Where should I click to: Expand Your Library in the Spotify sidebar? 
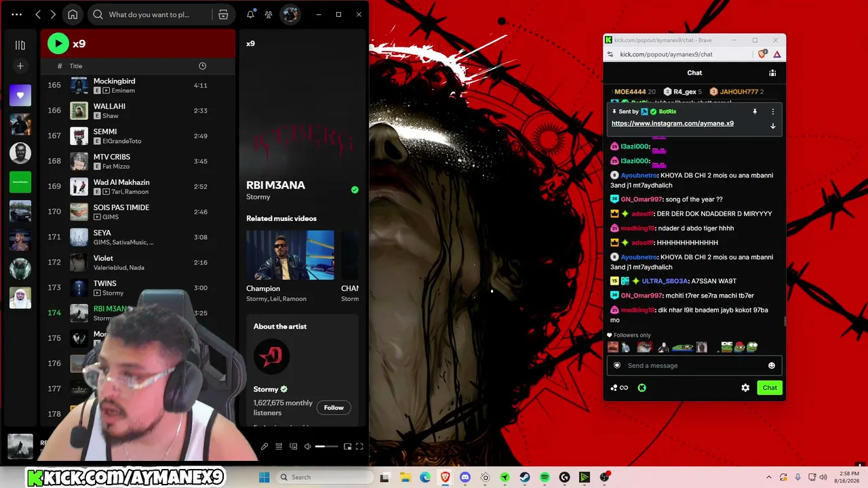20,45
